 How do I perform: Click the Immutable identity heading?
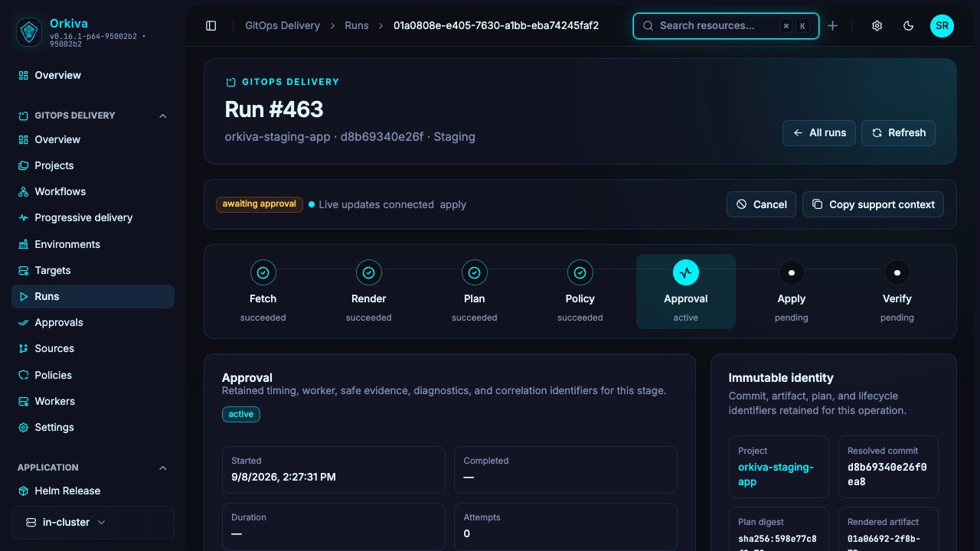tap(781, 377)
